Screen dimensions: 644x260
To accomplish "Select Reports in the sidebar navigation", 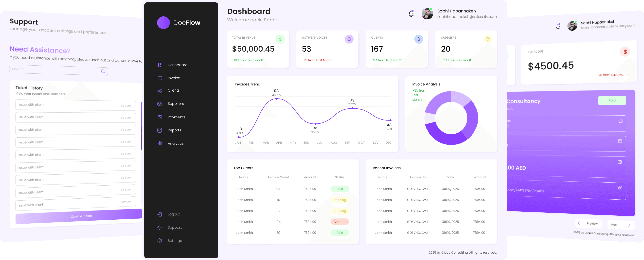I will (160, 130).
